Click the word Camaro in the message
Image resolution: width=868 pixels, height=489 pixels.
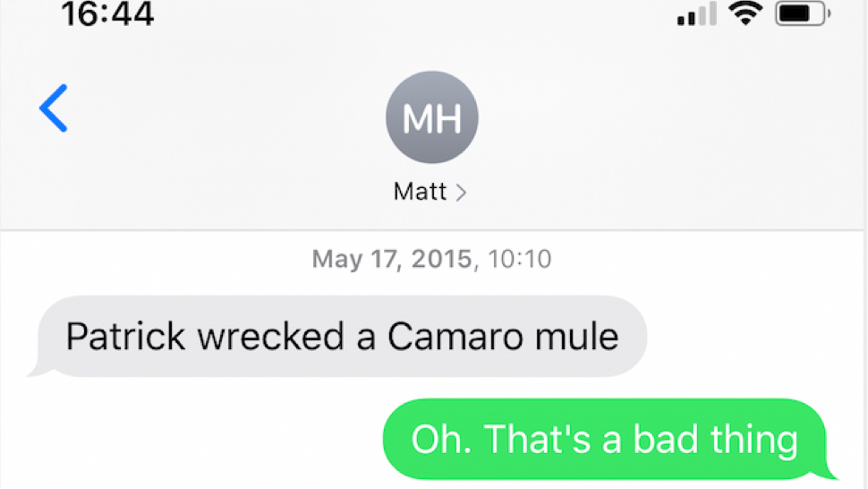coord(455,336)
